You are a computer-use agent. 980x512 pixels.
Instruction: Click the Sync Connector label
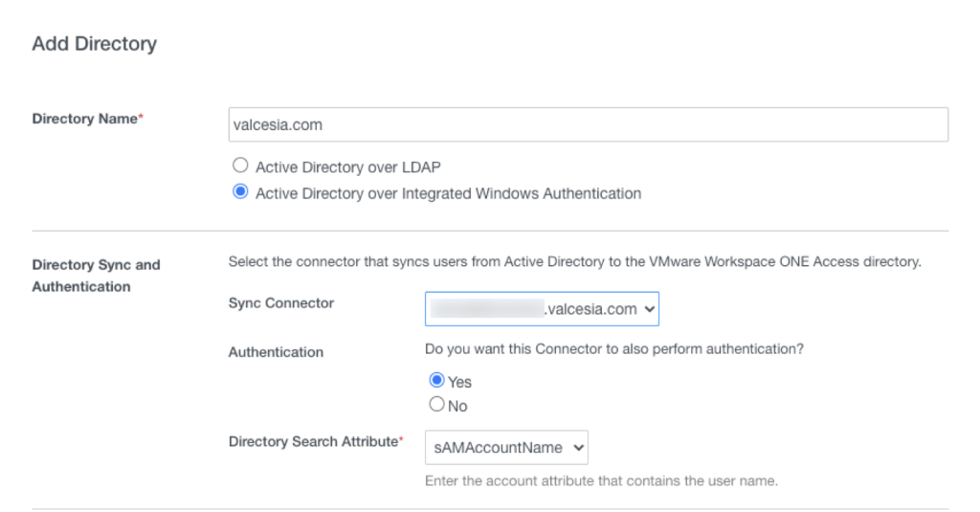point(281,303)
